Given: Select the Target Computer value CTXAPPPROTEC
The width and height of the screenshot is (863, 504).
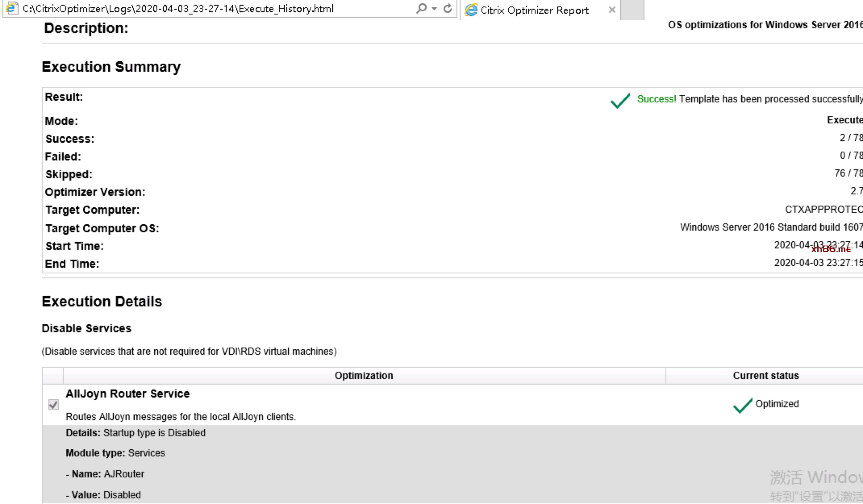Looking at the screenshot, I should tap(824, 209).
